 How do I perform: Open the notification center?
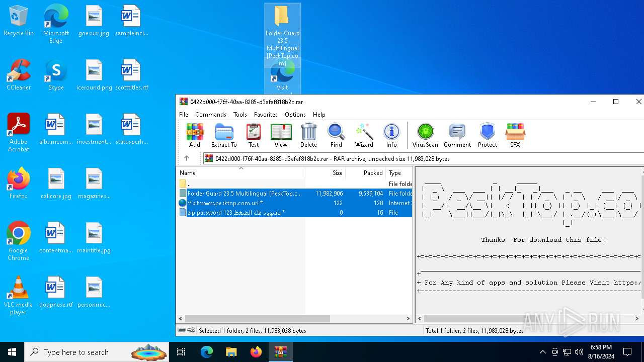pos(627,352)
